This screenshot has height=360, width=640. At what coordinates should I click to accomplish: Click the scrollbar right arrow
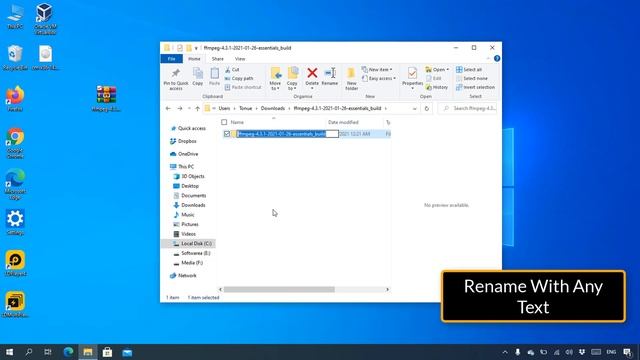pos(387,289)
